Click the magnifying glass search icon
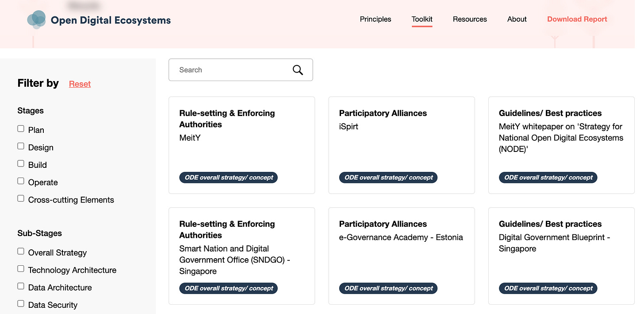Screen dimensions: 644x314 tap(298, 70)
